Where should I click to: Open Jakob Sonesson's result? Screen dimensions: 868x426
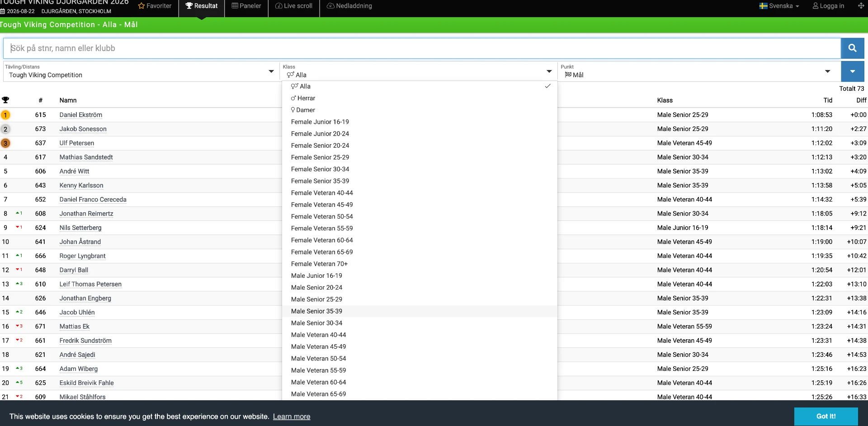click(x=83, y=129)
